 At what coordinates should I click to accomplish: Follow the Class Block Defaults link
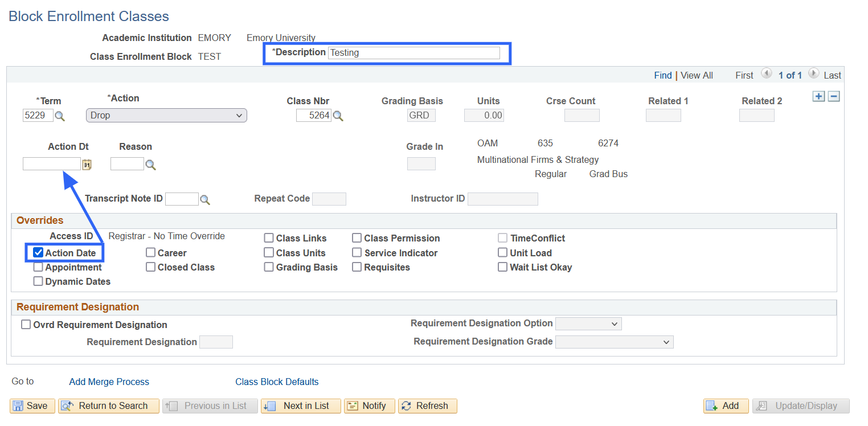coord(277,382)
